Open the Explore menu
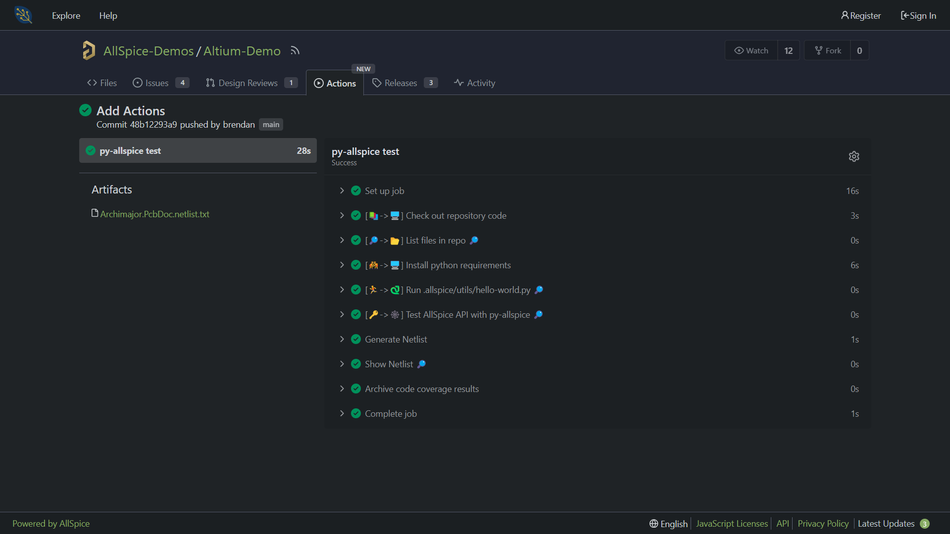950x534 pixels. point(66,15)
